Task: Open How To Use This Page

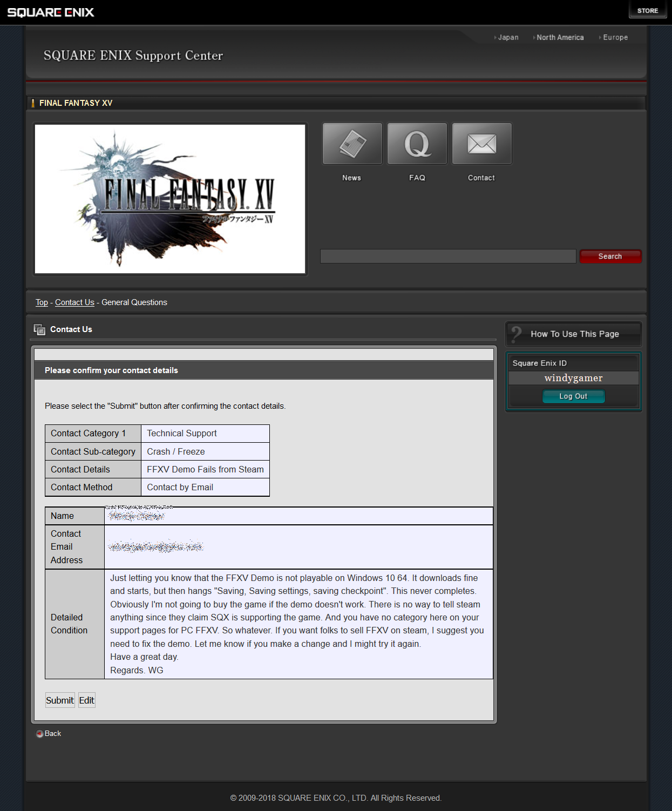Action: coord(574,334)
